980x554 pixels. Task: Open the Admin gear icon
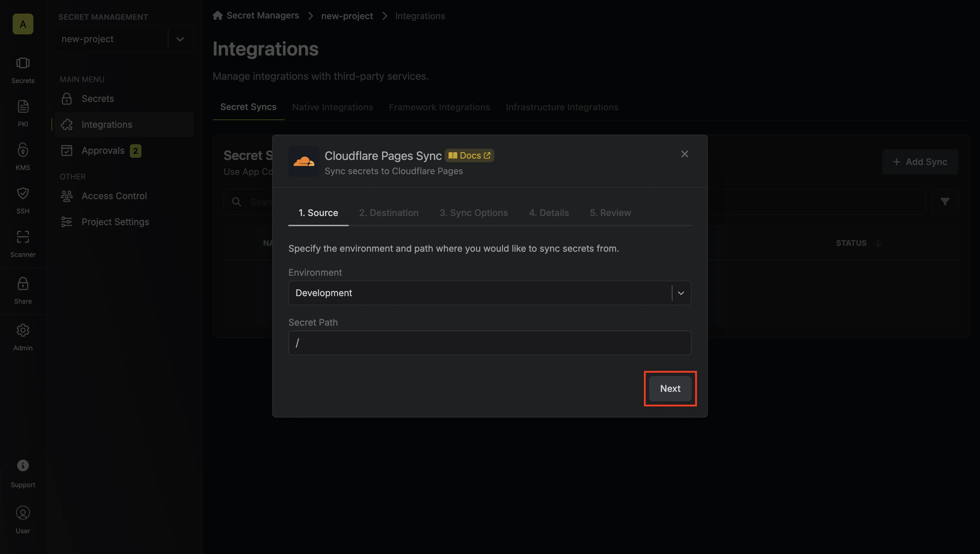click(x=23, y=337)
